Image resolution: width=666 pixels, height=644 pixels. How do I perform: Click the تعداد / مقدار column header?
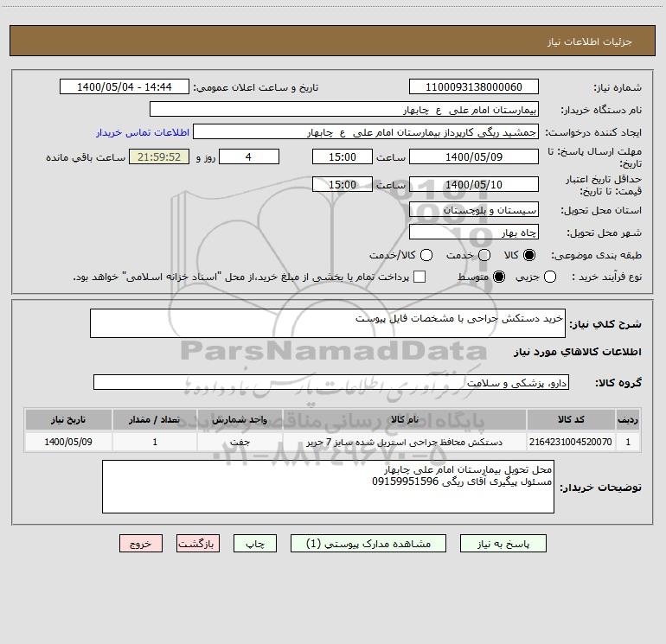click(x=155, y=419)
